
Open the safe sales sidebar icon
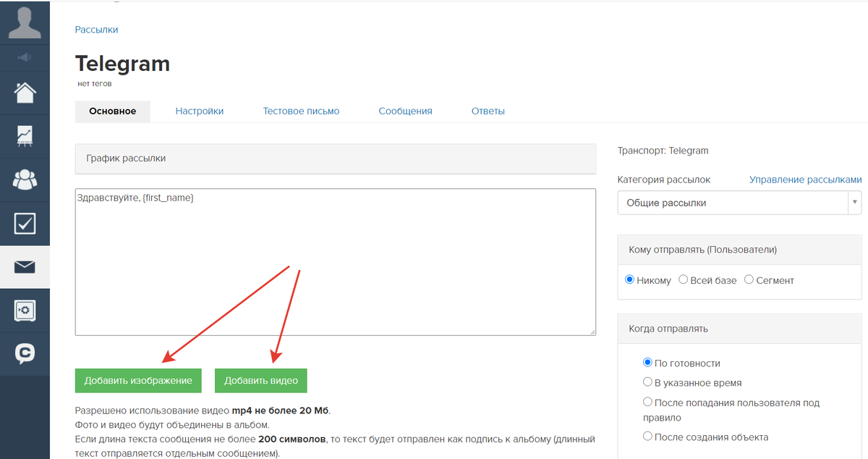[x=25, y=311]
